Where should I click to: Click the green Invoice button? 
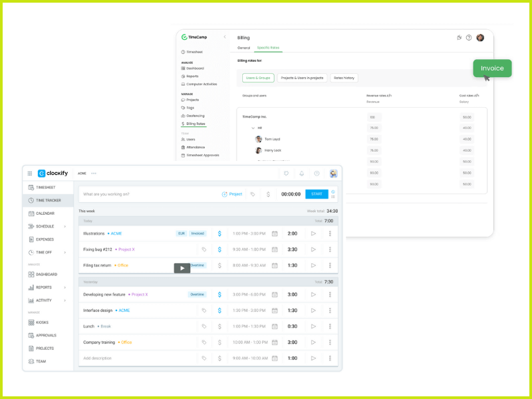[x=492, y=68]
